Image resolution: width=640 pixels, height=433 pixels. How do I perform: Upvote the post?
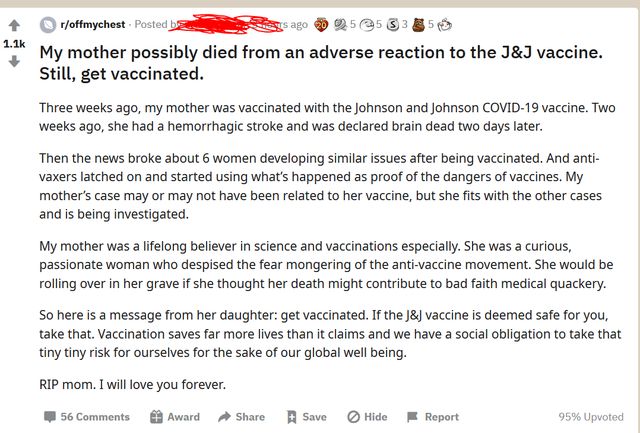(14, 25)
